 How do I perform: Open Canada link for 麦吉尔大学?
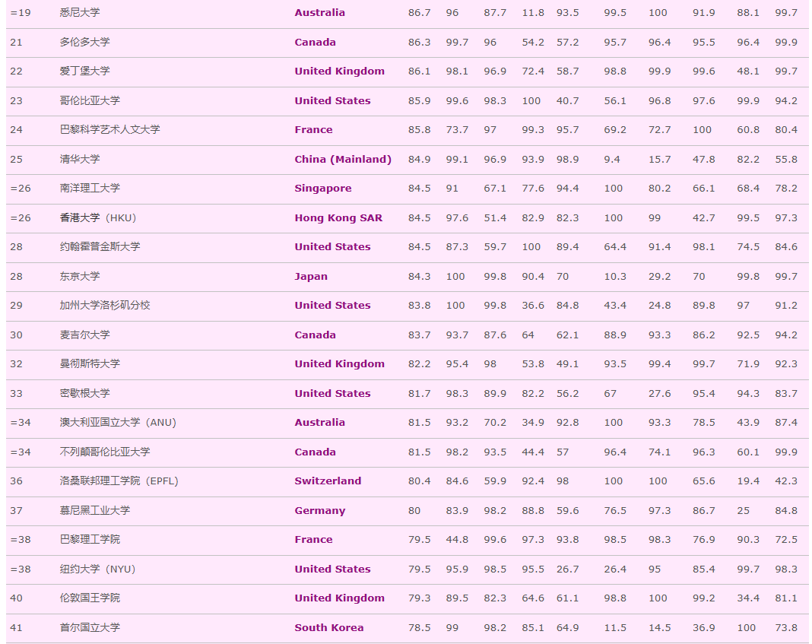coord(315,335)
